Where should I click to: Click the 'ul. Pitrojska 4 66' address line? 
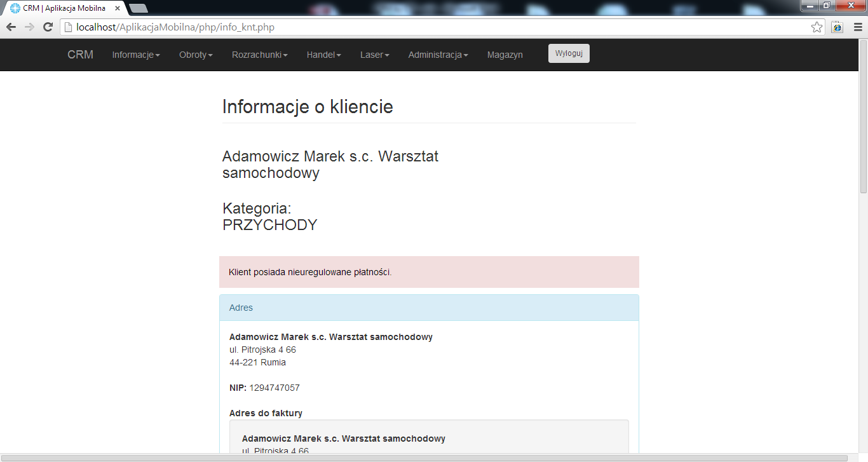click(x=262, y=350)
